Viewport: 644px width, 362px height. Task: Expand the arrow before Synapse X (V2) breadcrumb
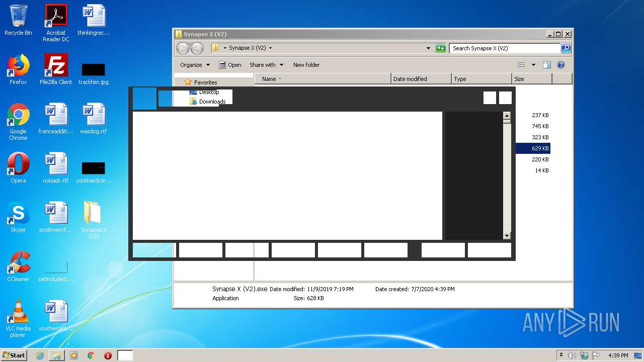coord(225,48)
